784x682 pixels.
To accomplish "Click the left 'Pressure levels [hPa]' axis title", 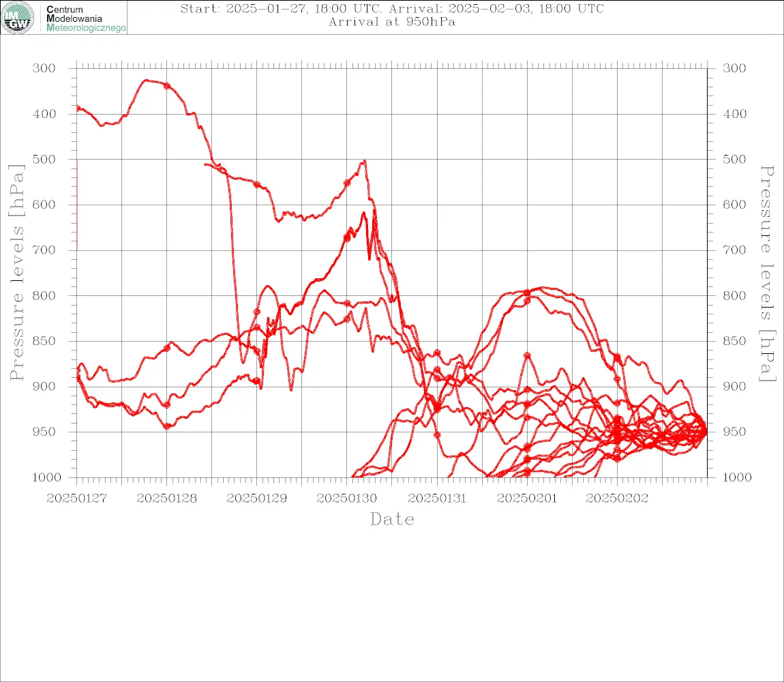I will (16, 273).
